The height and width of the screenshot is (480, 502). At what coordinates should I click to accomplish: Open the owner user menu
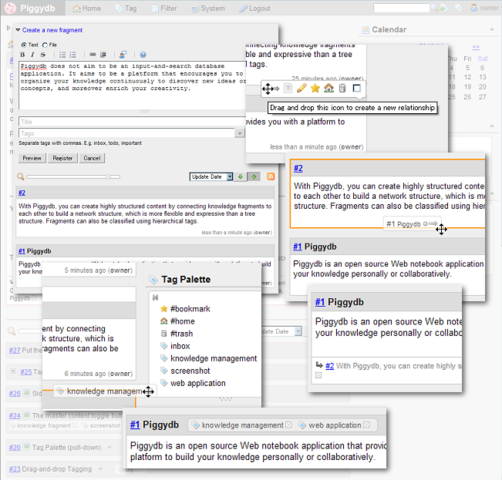[x=484, y=8]
